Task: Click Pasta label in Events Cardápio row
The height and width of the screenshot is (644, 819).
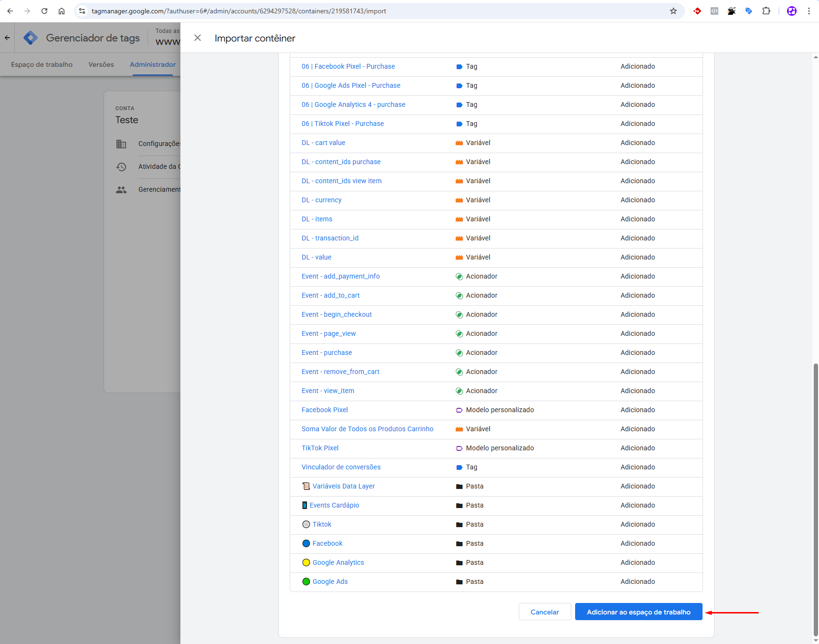Action: pyautogui.click(x=474, y=505)
